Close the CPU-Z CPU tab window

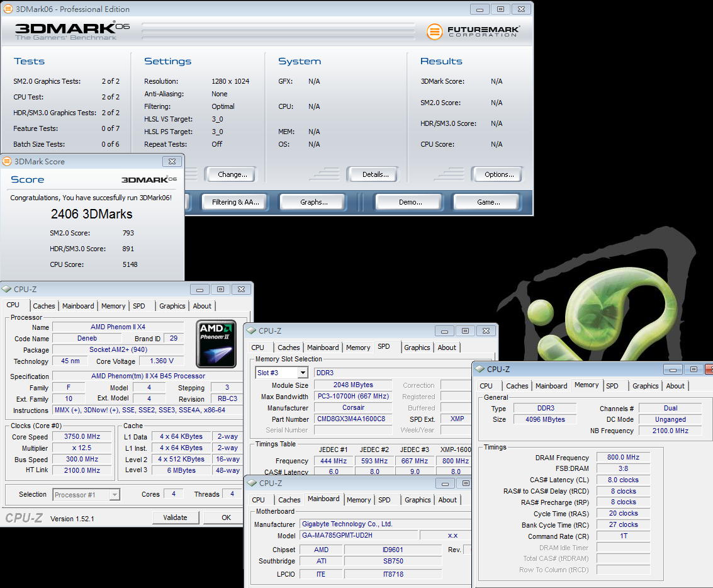click(x=242, y=289)
